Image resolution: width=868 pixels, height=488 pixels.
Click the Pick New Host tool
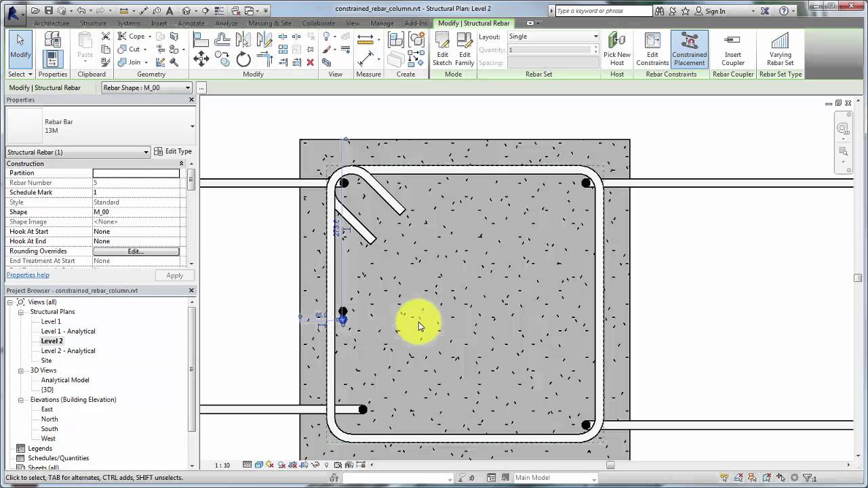click(x=616, y=47)
